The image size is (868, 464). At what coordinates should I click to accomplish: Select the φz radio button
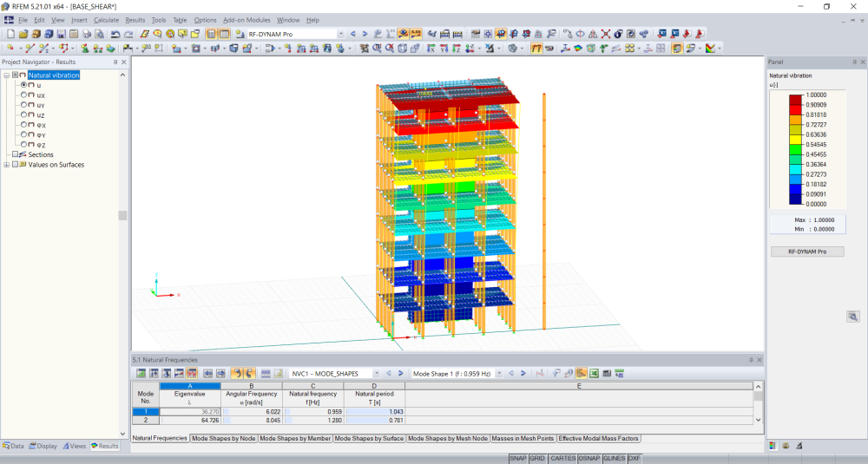23,145
